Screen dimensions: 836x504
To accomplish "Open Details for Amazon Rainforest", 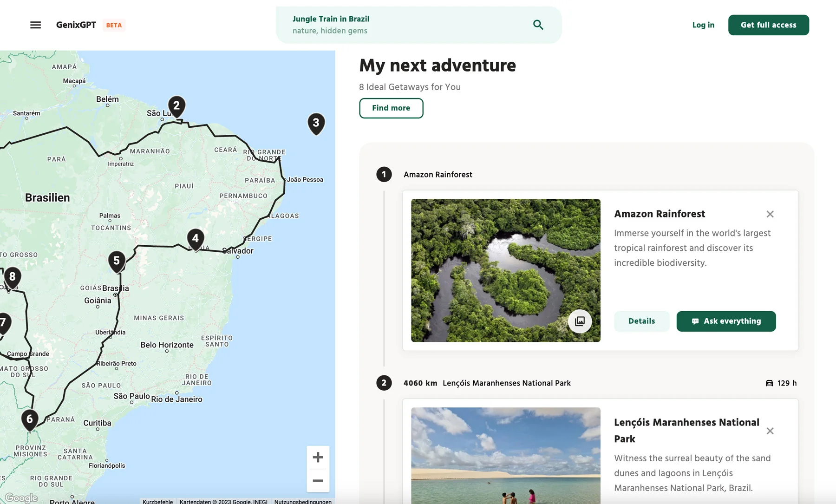I will 642,321.
